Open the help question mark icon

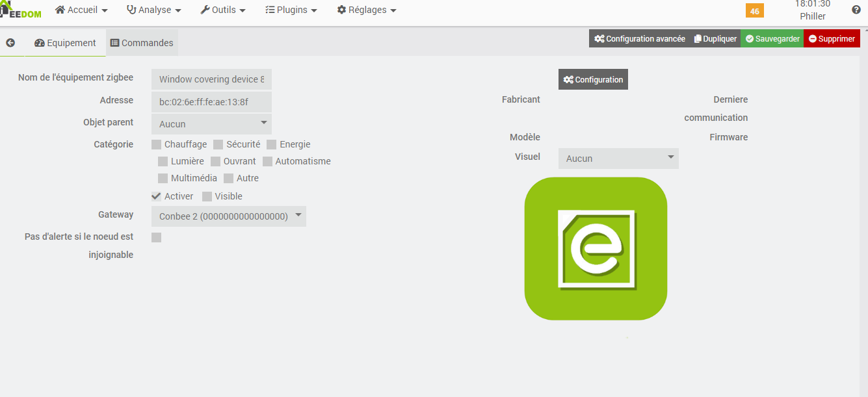tap(856, 10)
